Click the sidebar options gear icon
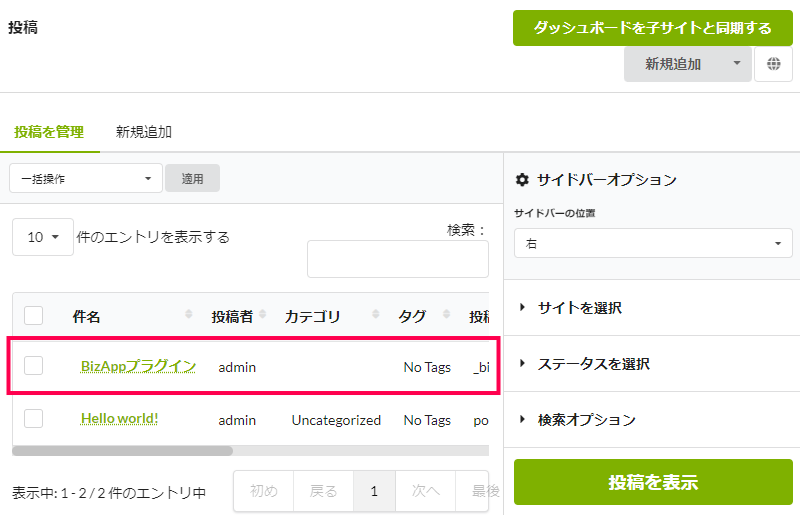Viewport: 800px width, 522px height. [x=522, y=180]
